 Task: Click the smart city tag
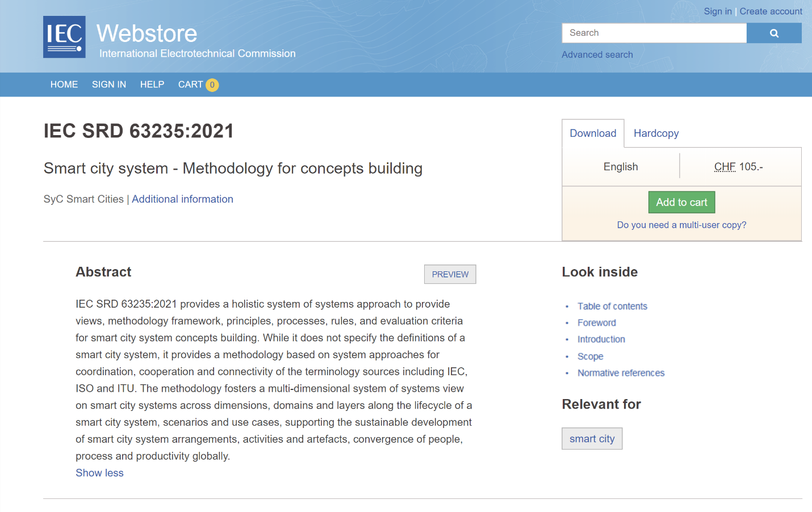[592, 439]
